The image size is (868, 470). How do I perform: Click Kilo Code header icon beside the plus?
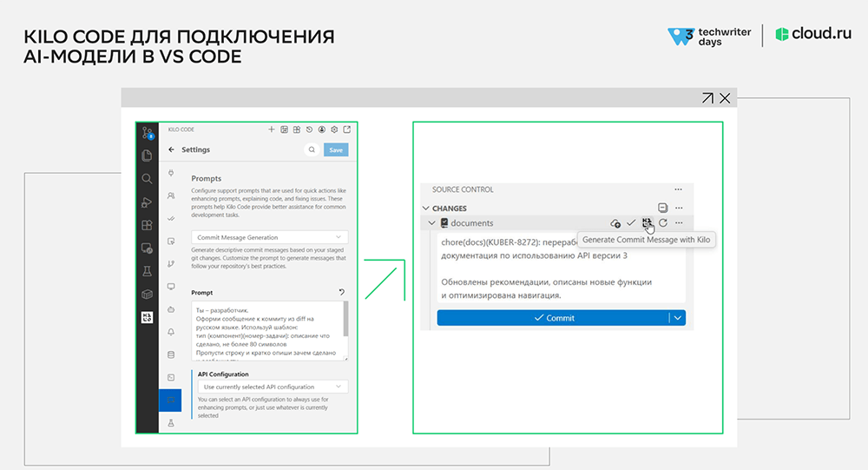(284, 129)
